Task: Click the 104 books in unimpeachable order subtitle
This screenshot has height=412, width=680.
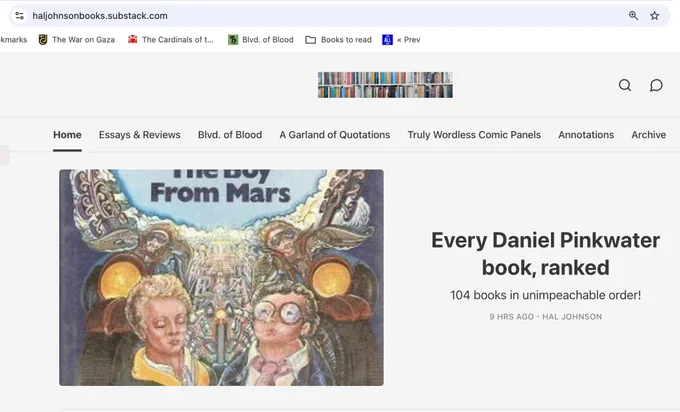Action: coord(546,295)
